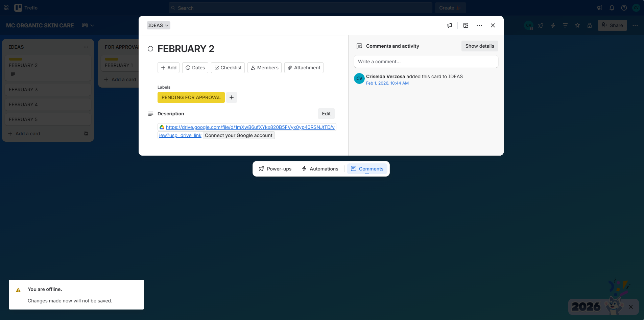Open the feedback megaphone in the top bar

coord(600,8)
